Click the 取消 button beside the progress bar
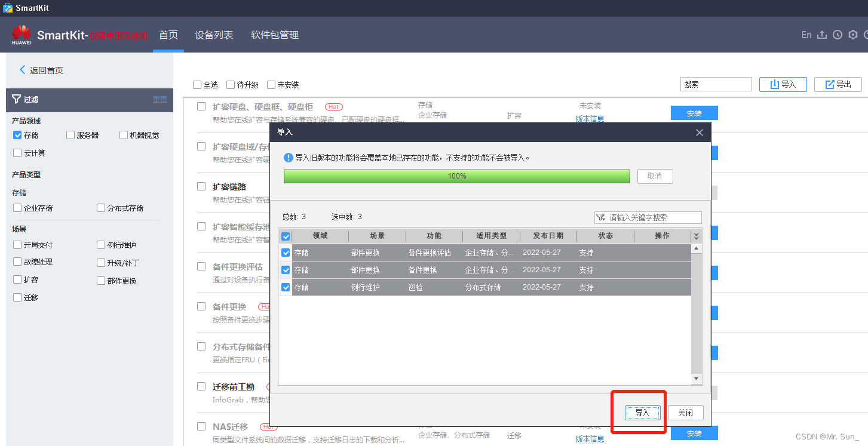This screenshot has width=868, height=446. pyautogui.click(x=655, y=176)
